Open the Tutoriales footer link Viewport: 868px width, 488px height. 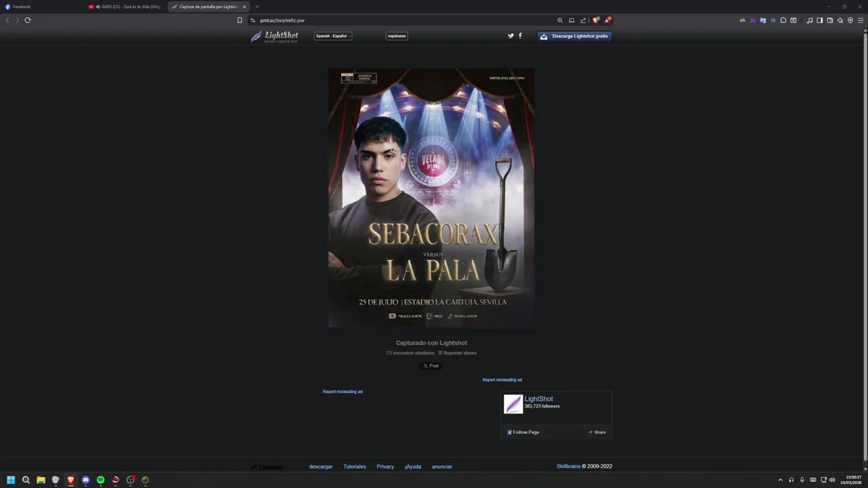355,467
